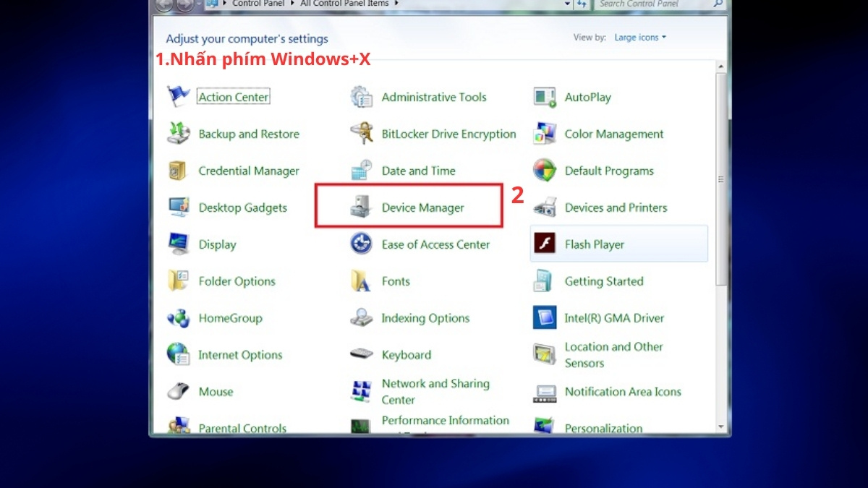
Task: Open the Color Management icon
Action: 545,134
